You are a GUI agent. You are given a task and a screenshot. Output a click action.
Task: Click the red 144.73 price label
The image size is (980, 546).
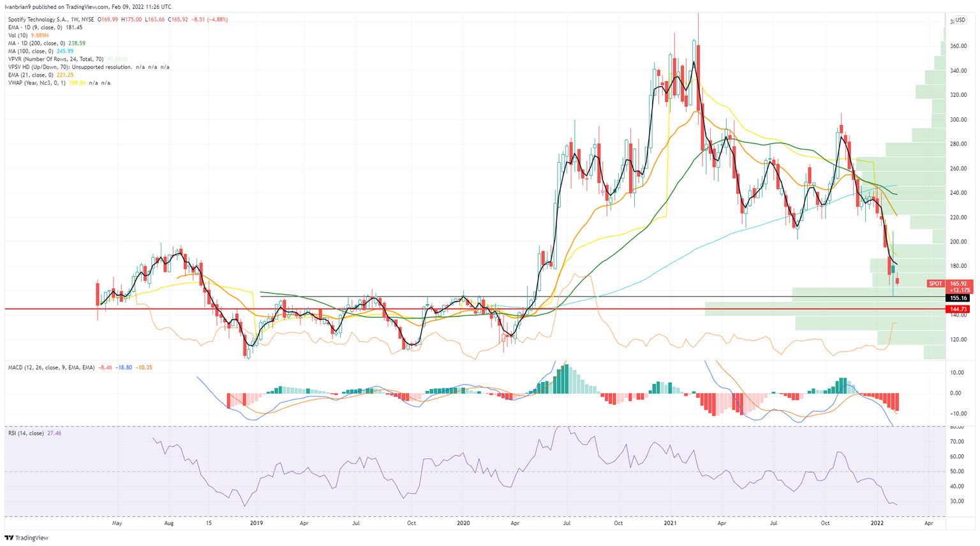(958, 309)
